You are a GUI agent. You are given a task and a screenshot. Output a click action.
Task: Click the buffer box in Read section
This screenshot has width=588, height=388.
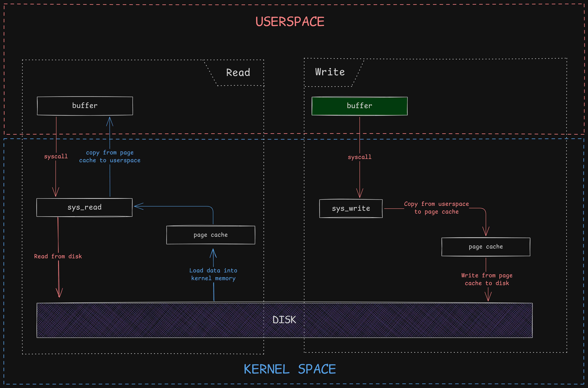coord(85,106)
